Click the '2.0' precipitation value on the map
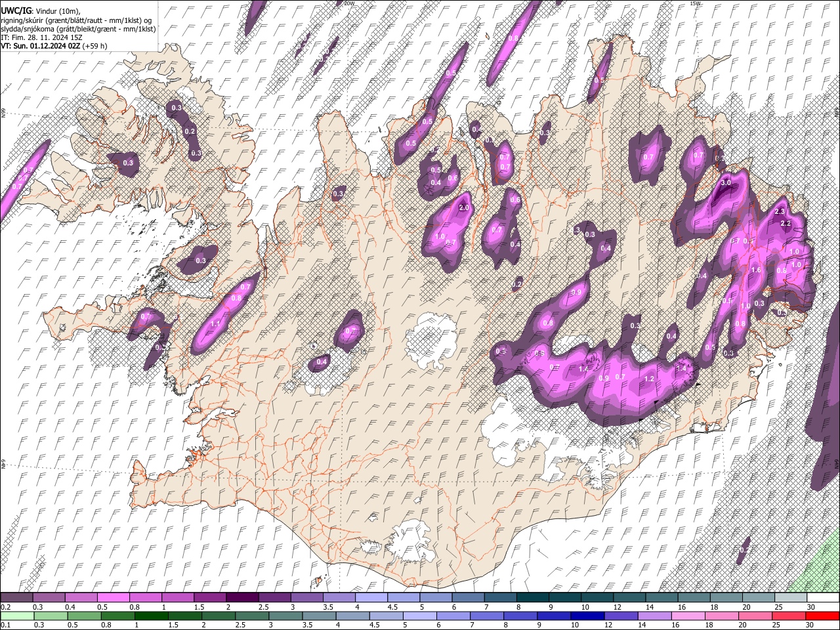The height and width of the screenshot is (630, 840). (x=465, y=207)
